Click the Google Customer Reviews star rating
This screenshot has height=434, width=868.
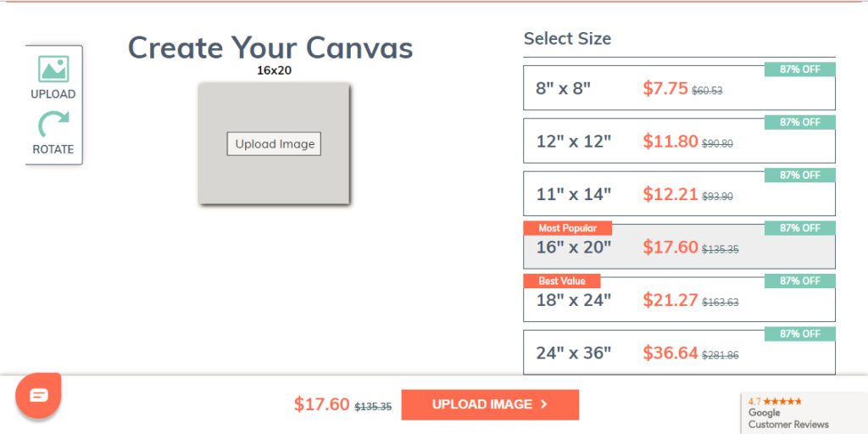click(775, 401)
